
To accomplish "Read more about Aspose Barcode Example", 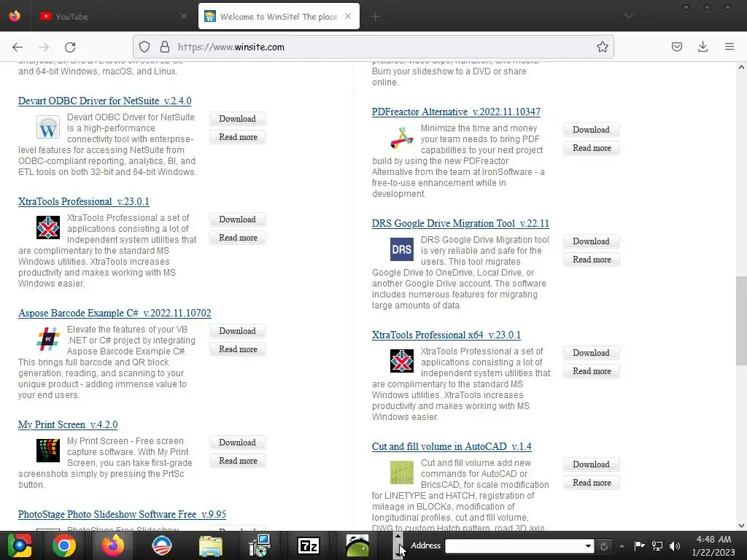I will tap(237, 349).
